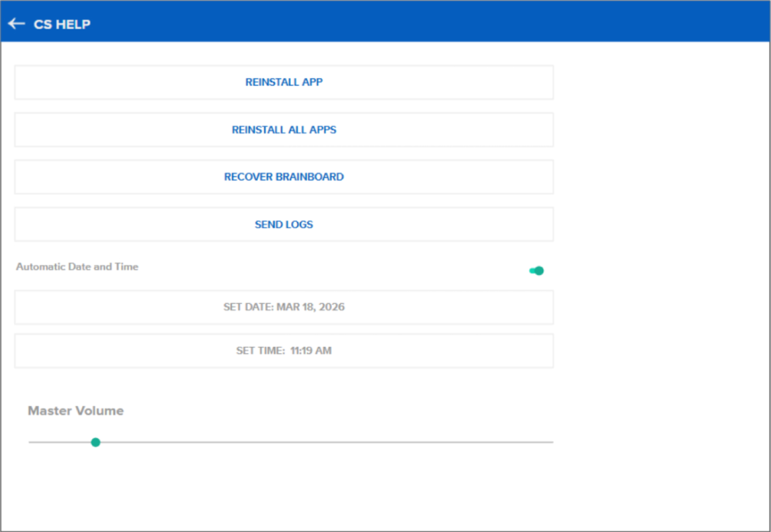The image size is (771, 532).
Task: Click the CS HELP title text
Action: 61,24
